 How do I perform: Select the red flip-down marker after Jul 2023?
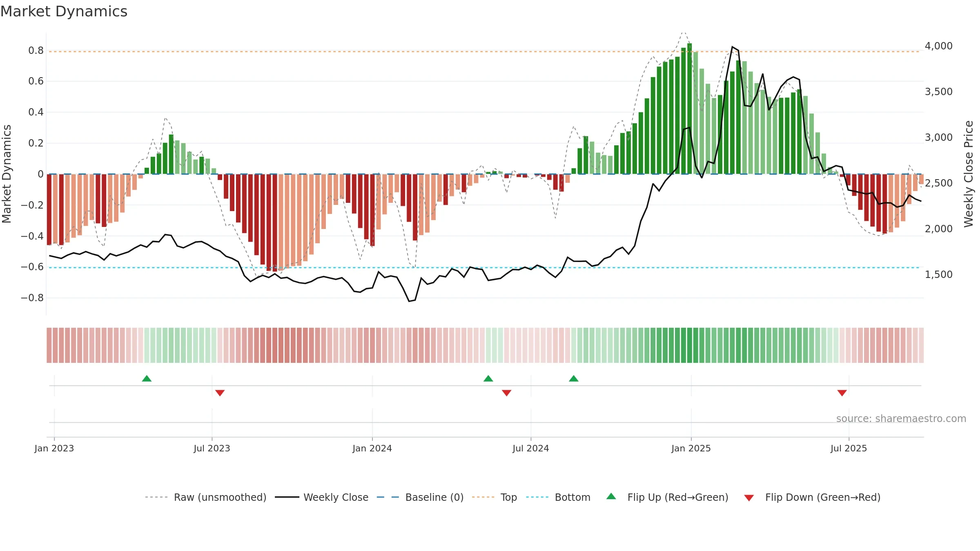click(x=220, y=393)
